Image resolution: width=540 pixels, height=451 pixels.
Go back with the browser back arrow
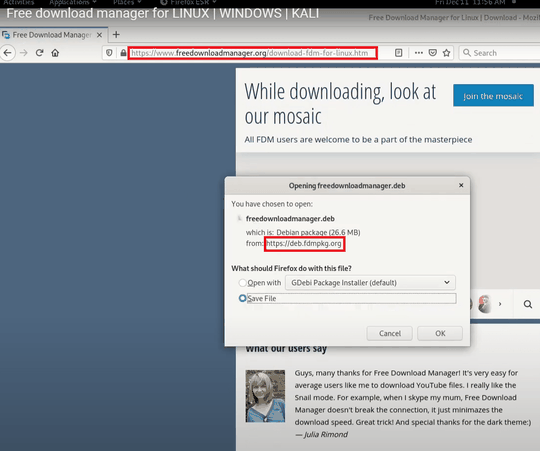click(8, 53)
